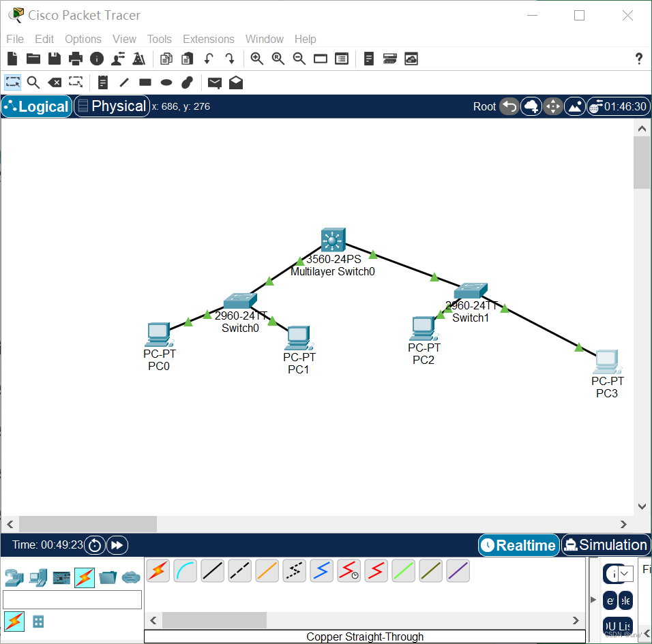
Task: Choose the Copper Straight-Through cable
Action: 213,571
